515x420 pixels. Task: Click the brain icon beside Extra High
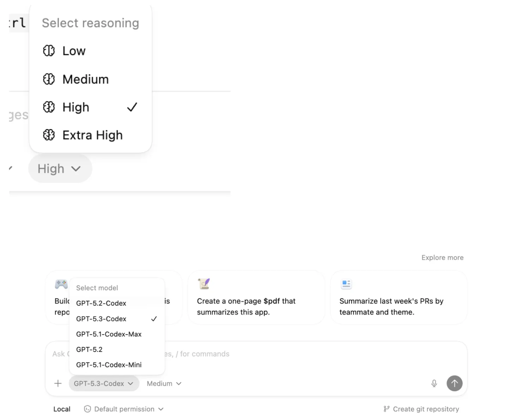click(x=49, y=135)
